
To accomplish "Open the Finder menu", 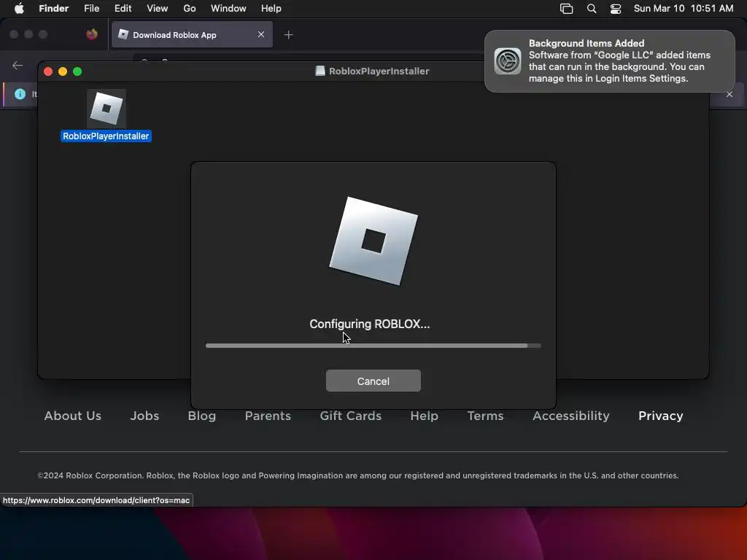I will (x=53, y=9).
